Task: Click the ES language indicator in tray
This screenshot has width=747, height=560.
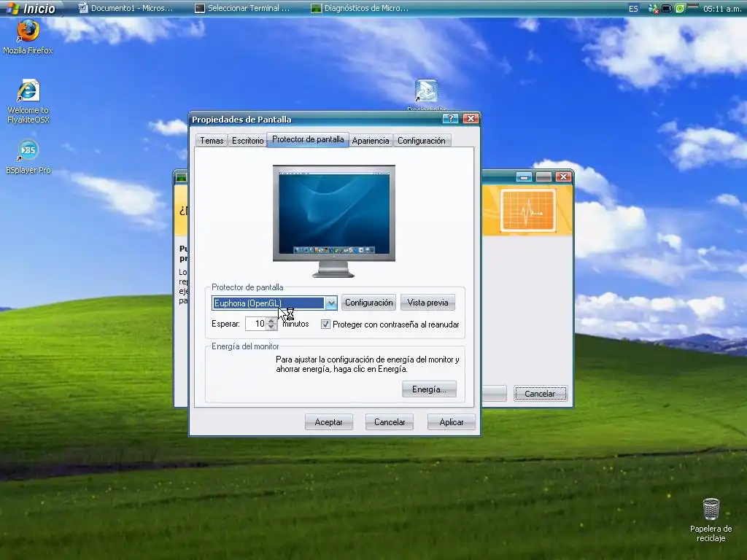Action: [633, 9]
